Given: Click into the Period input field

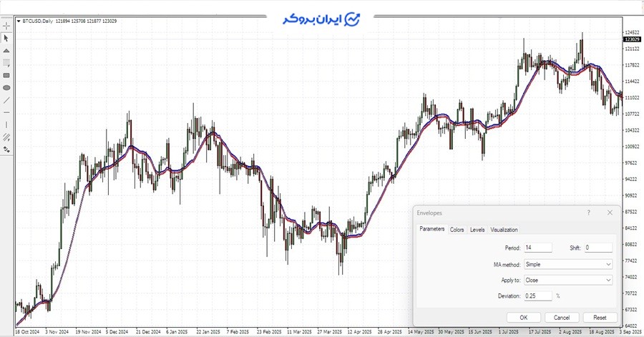Looking at the screenshot, I should point(537,248).
